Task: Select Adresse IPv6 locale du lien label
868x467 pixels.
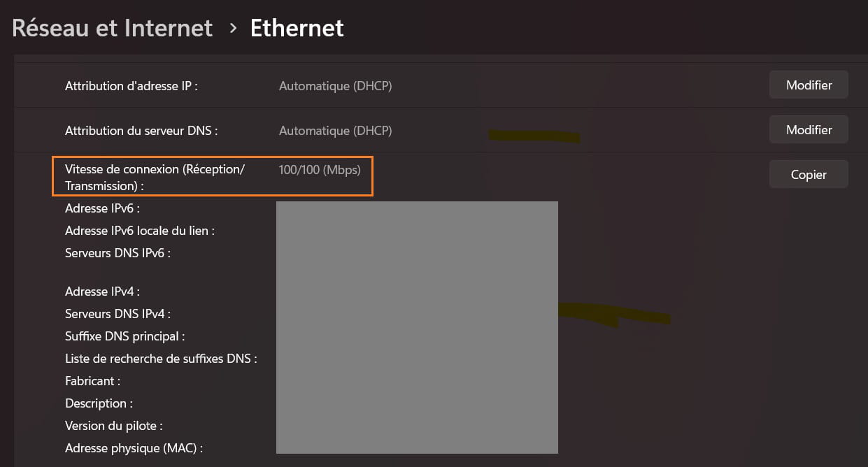Action: (140, 231)
